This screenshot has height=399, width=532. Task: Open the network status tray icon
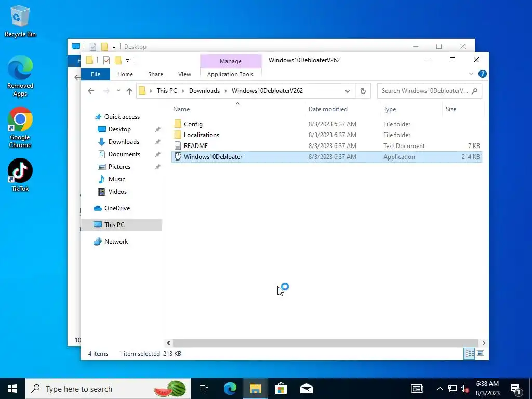tap(453, 389)
